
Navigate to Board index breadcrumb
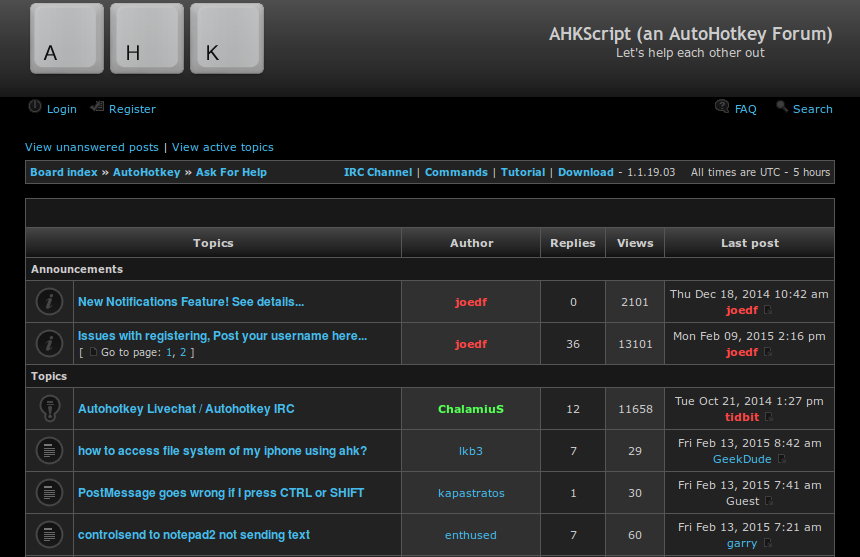[x=64, y=172]
